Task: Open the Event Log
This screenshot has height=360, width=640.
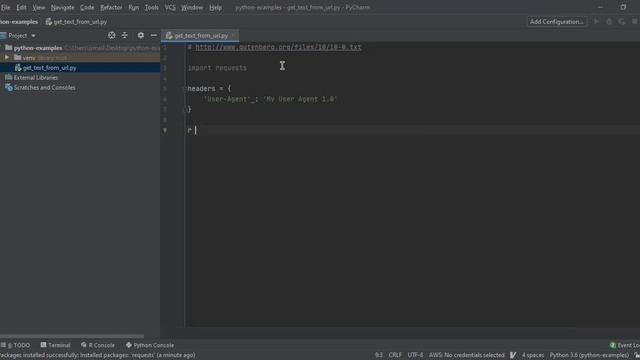Action: click(x=624, y=345)
